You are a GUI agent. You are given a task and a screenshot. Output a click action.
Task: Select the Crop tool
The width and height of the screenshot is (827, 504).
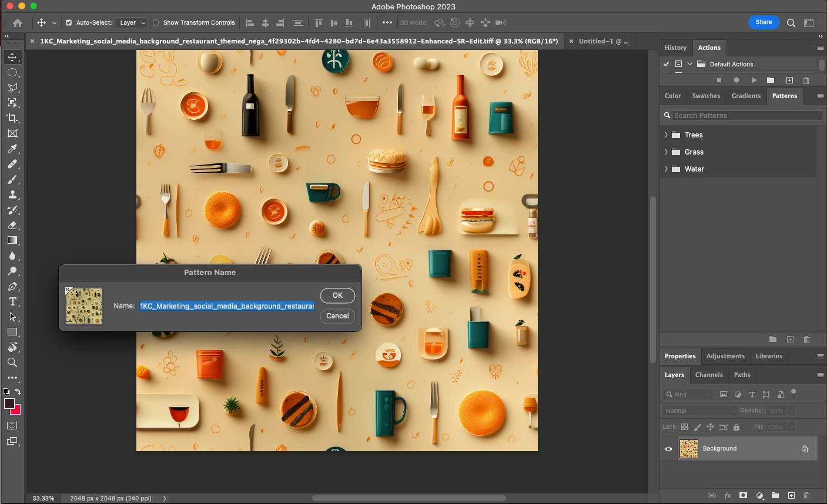coord(12,118)
